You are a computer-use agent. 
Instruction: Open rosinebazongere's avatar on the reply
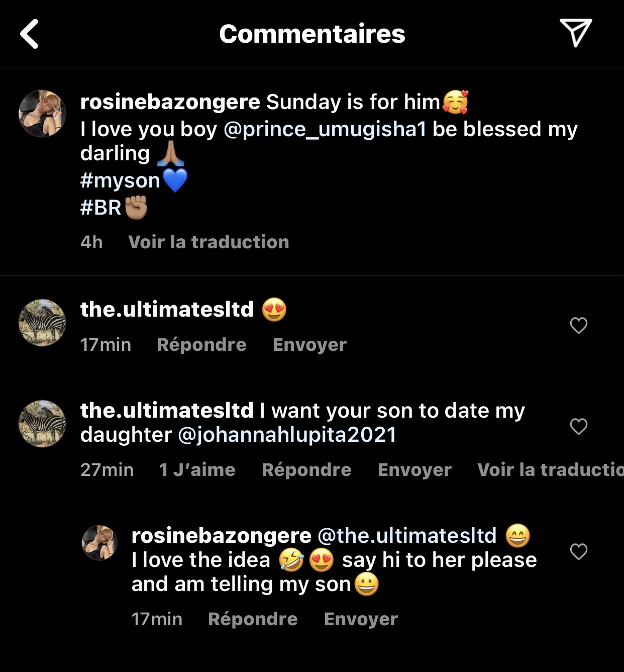pyautogui.click(x=99, y=543)
